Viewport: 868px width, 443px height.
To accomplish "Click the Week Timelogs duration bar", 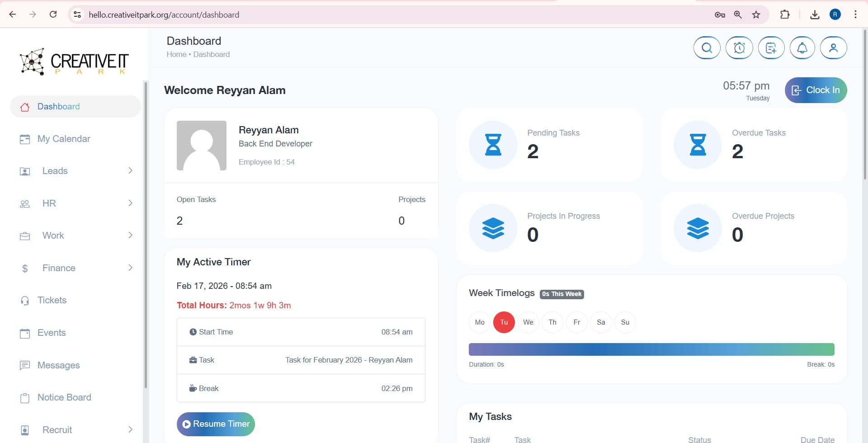I will coord(651,349).
